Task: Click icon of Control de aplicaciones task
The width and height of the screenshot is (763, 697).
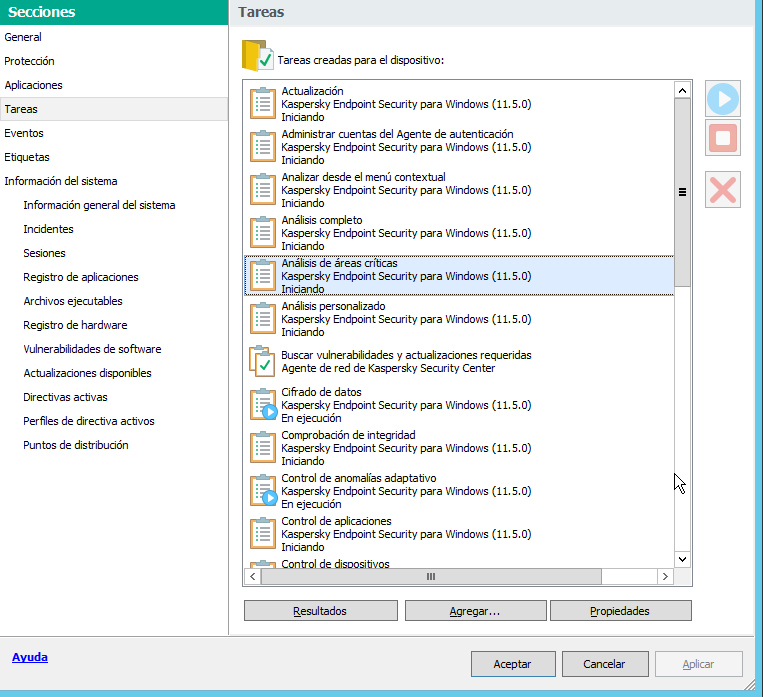Action: [263, 533]
